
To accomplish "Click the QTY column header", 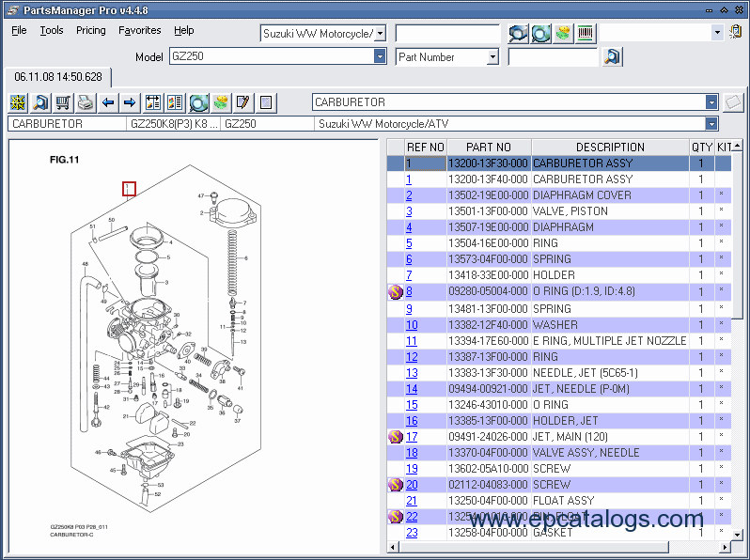I will pyautogui.click(x=702, y=148).
